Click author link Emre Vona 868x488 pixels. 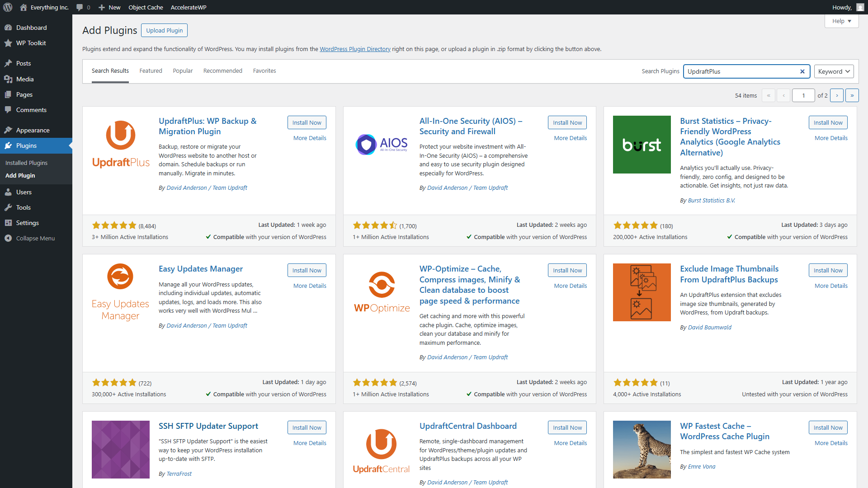coord(702,467)
